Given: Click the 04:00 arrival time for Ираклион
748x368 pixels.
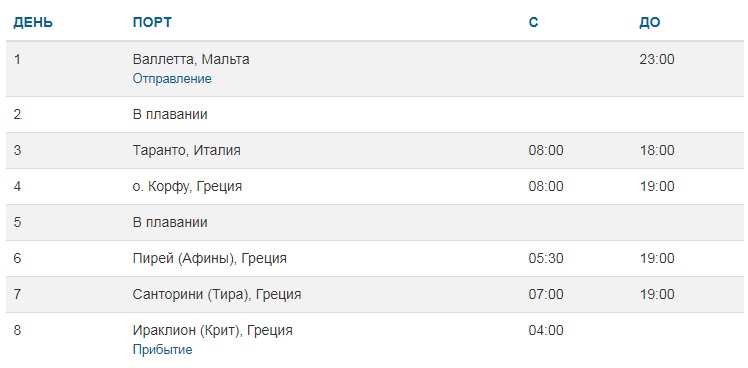Looking at the screenshot, I should pyautogui.click(x=546, y=330).
